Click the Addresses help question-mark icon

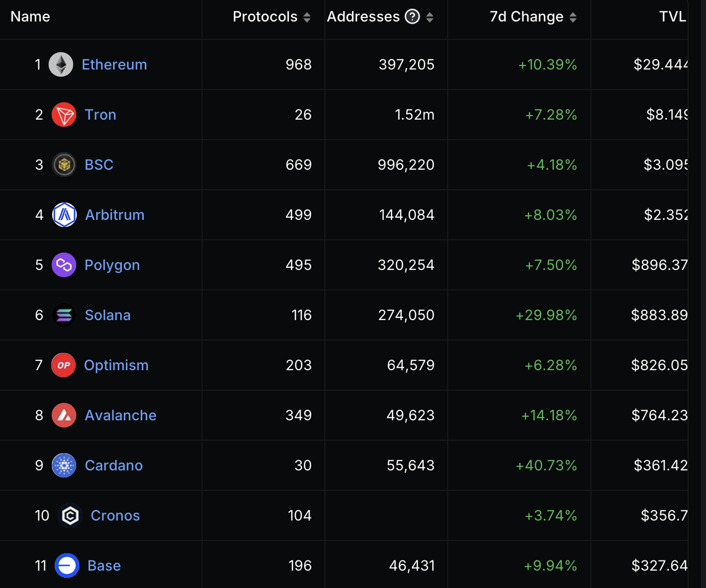pyautogui.click(x=412, y=16)
